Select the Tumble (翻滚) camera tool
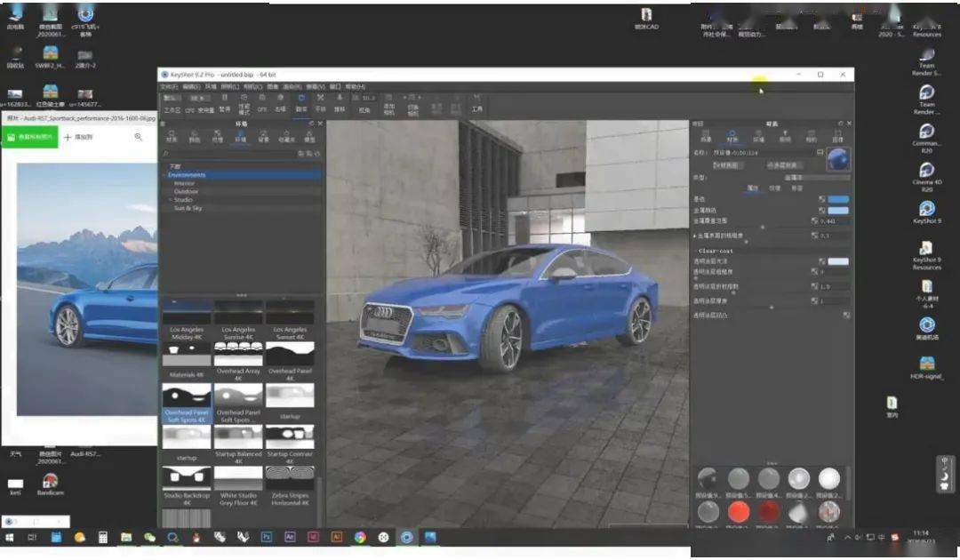The width and height of the screenshot is (960, 560). (301, 102)
